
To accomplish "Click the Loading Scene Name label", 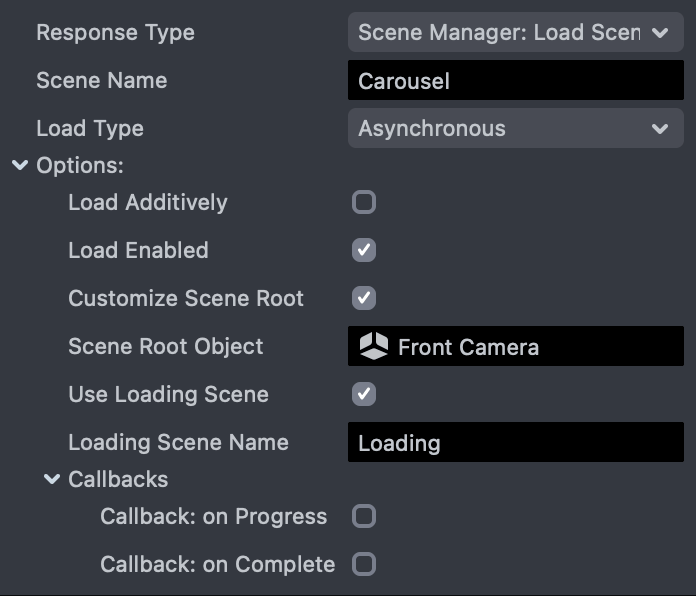I will coord(178,442).
